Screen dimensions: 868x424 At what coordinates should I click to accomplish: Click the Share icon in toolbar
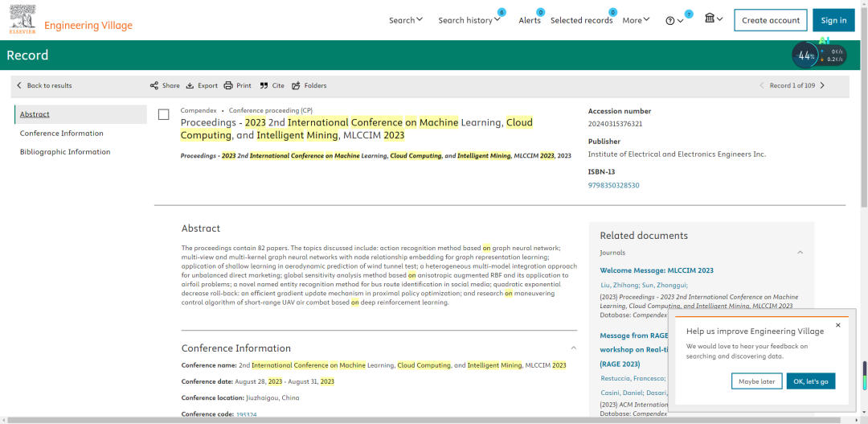[x=154, y=85]
